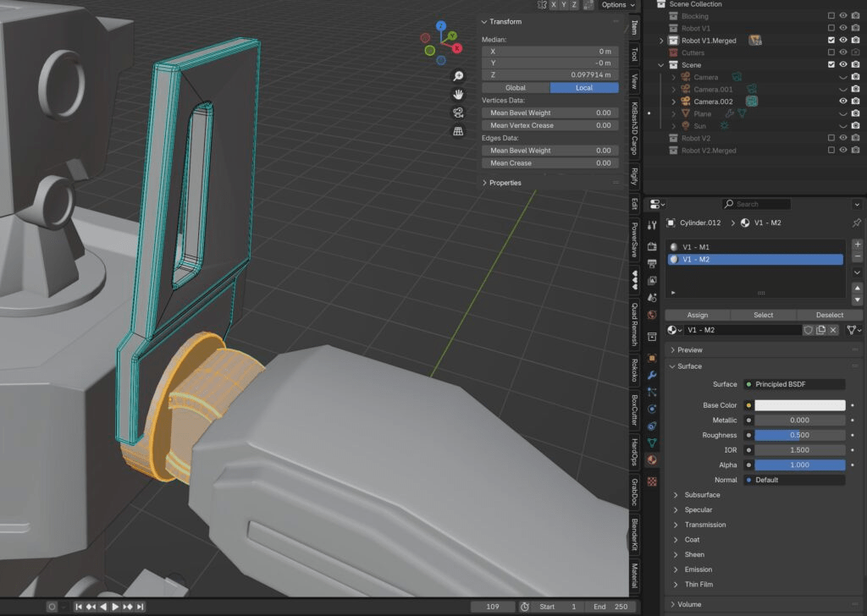Screen dimensions: 867x616
Task: Toggle camera view icon in viewport
Action: pos(458,113)
